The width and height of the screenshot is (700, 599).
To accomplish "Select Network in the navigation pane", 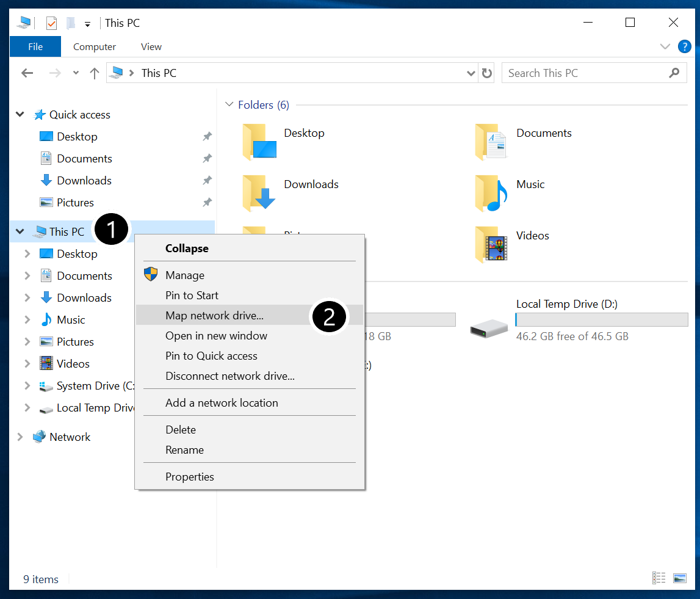I will point(70,437).
